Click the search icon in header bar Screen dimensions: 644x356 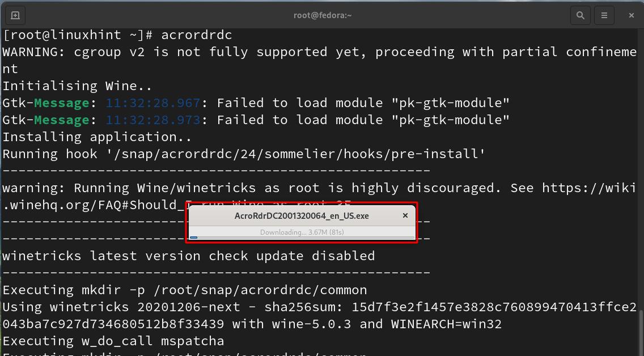[x=580, y=15]
